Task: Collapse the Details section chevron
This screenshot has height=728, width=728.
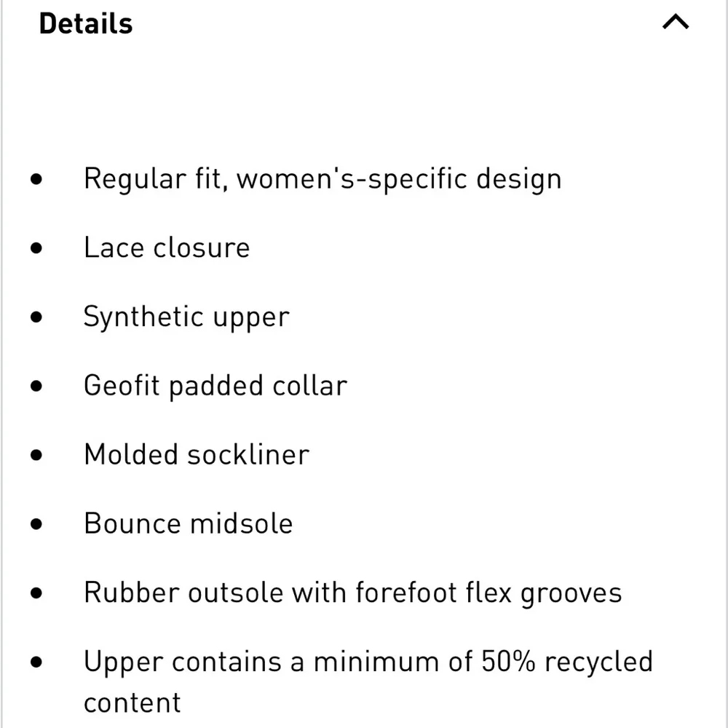Action: (x=675, y=23)
